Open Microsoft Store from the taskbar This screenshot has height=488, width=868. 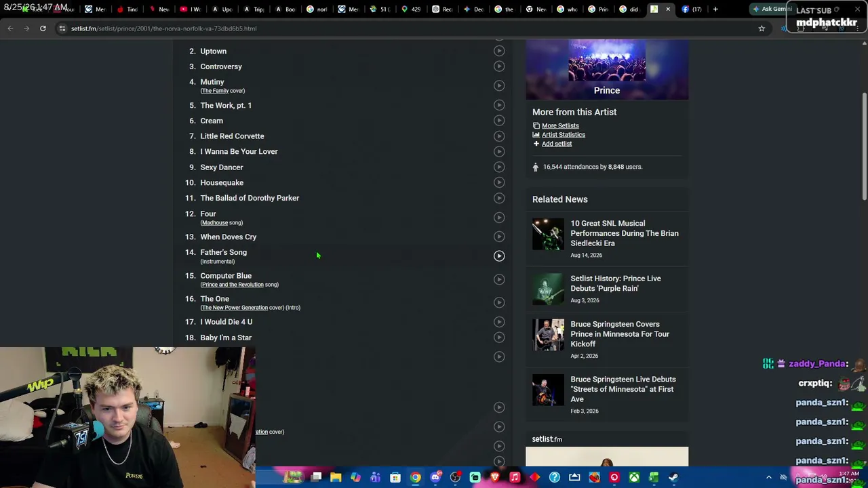click(x=395, y=477)
